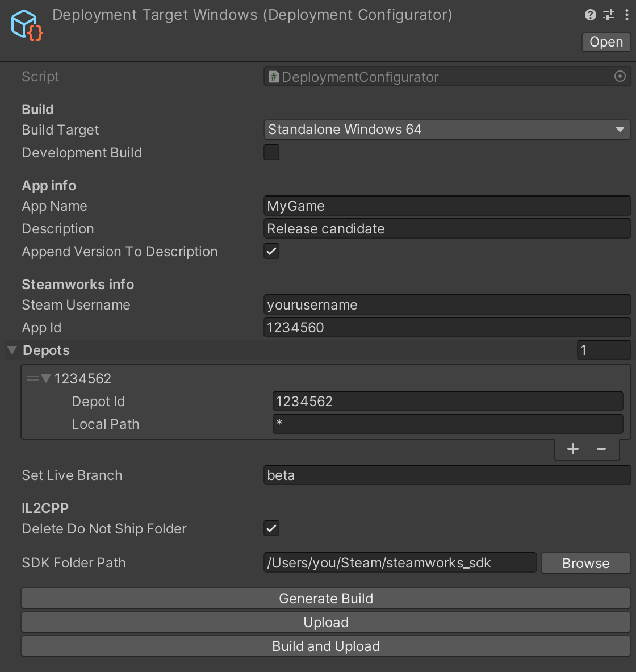Uncheck Delete Do Not Ship Folder
The image size is (636, 672).
271,528
